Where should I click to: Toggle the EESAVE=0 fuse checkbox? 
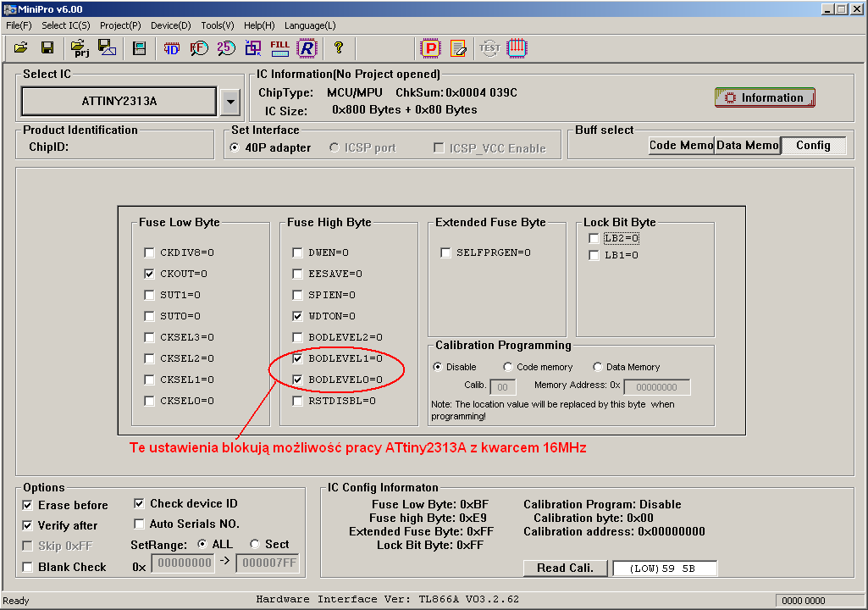pos(297,274)
